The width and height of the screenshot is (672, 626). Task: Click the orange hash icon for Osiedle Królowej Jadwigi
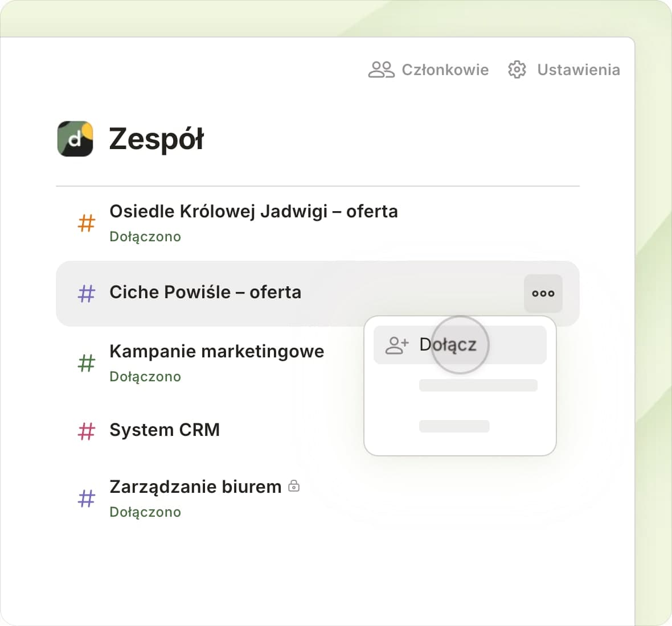coord(86,223)
